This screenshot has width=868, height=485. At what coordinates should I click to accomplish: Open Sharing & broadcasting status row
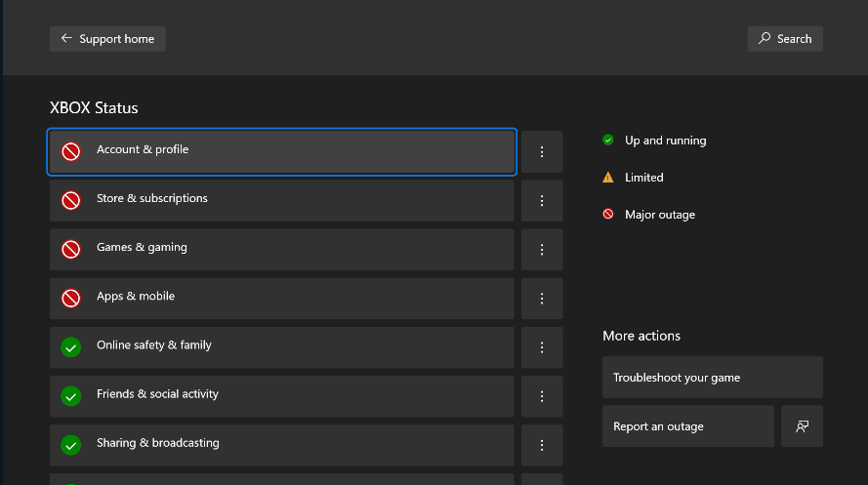click(282, 445)
